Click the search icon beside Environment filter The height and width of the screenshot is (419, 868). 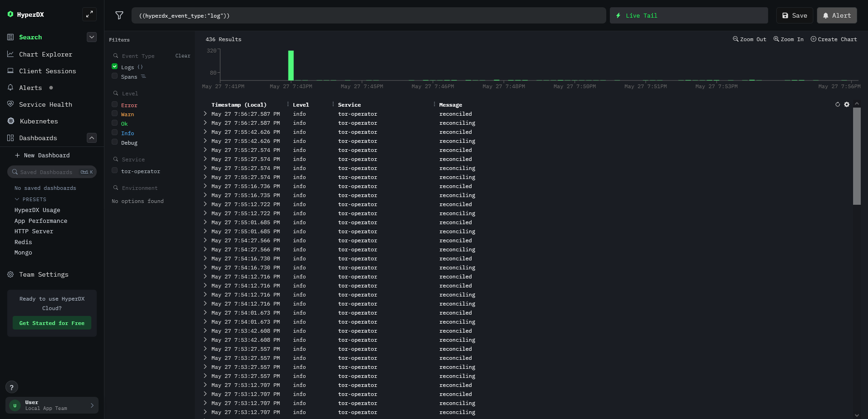point(116,188)
